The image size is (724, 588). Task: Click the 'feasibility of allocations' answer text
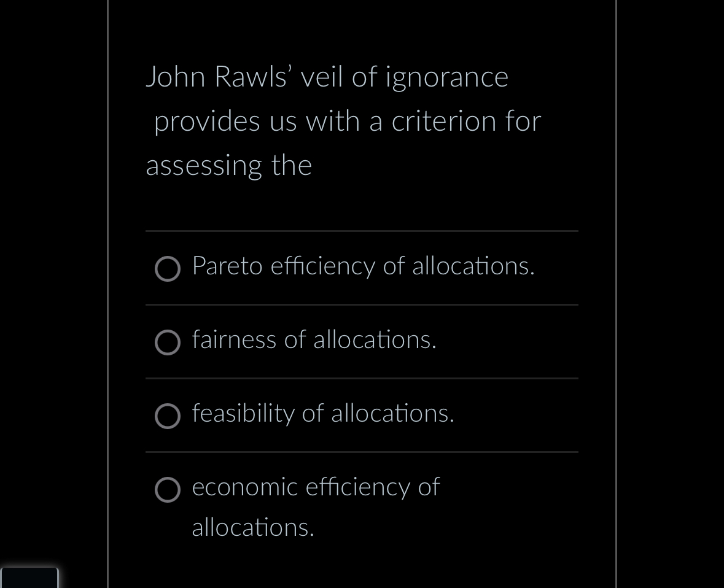tap(323, 414)
